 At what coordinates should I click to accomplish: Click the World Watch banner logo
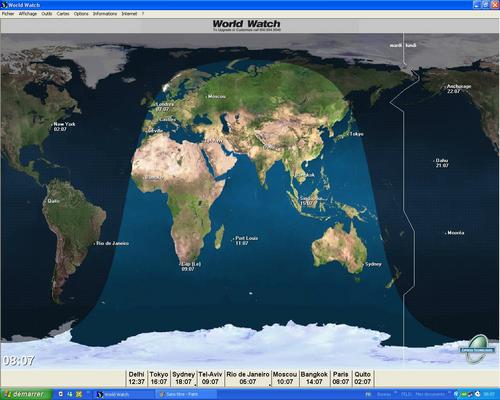[x=246, y=25]
